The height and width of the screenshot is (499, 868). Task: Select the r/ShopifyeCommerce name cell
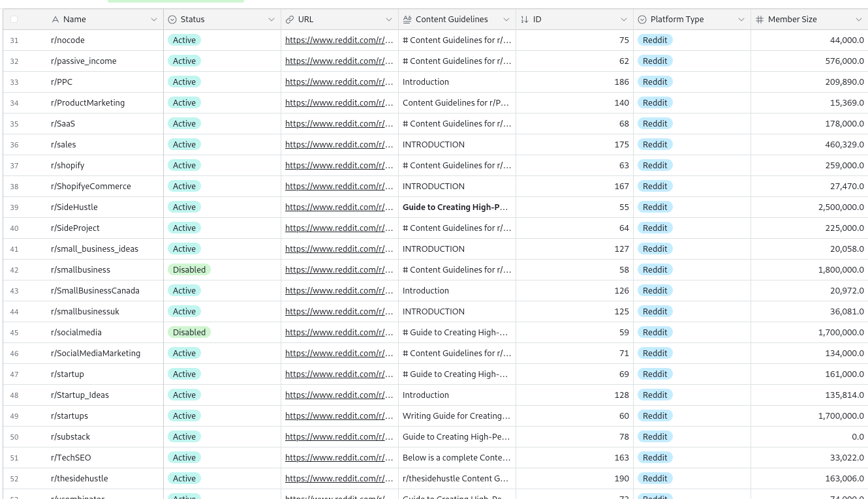104,187
